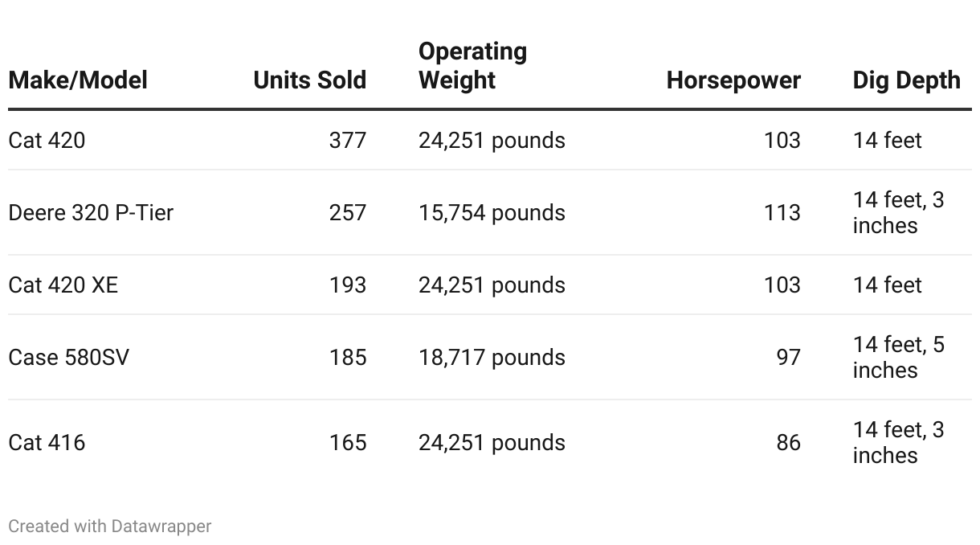Click the 18,717 pounds weight cell

coord(492,358)
